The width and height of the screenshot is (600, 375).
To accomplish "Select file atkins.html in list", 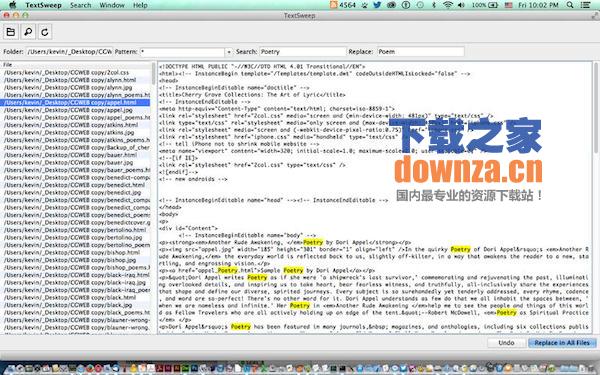I will point(75,125).
